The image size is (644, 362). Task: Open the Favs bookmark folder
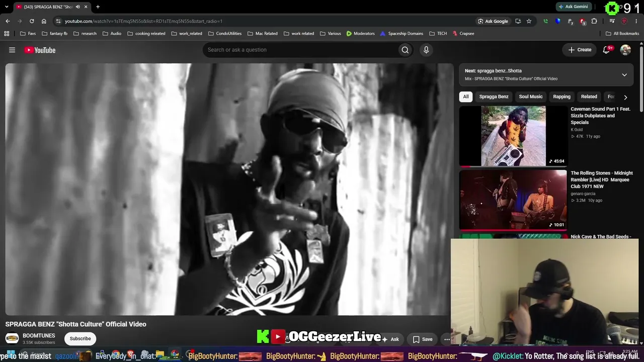(28, 34)
